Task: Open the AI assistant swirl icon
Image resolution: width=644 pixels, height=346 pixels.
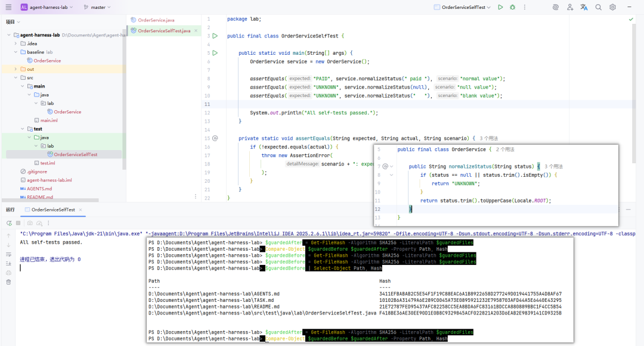Action: pos(555,7)
